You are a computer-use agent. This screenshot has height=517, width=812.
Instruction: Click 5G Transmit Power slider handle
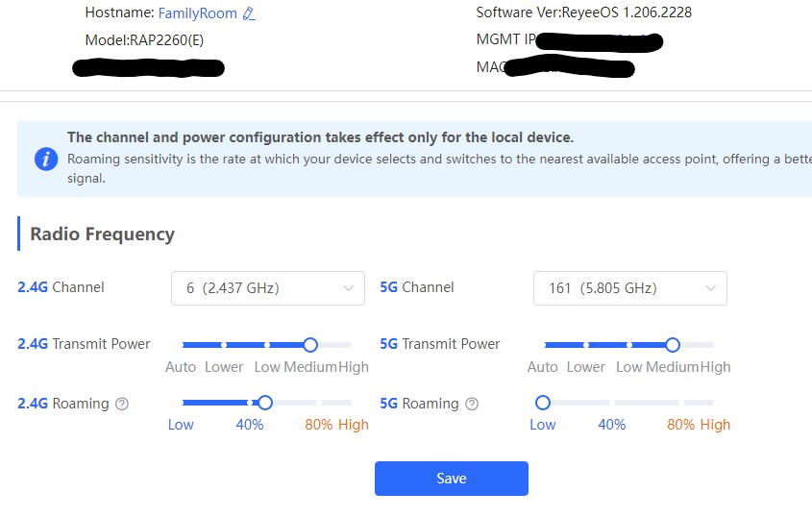[672, 344]
